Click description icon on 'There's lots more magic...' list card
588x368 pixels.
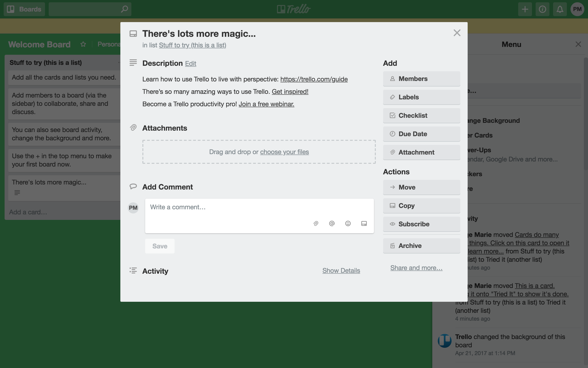point(17,193)
